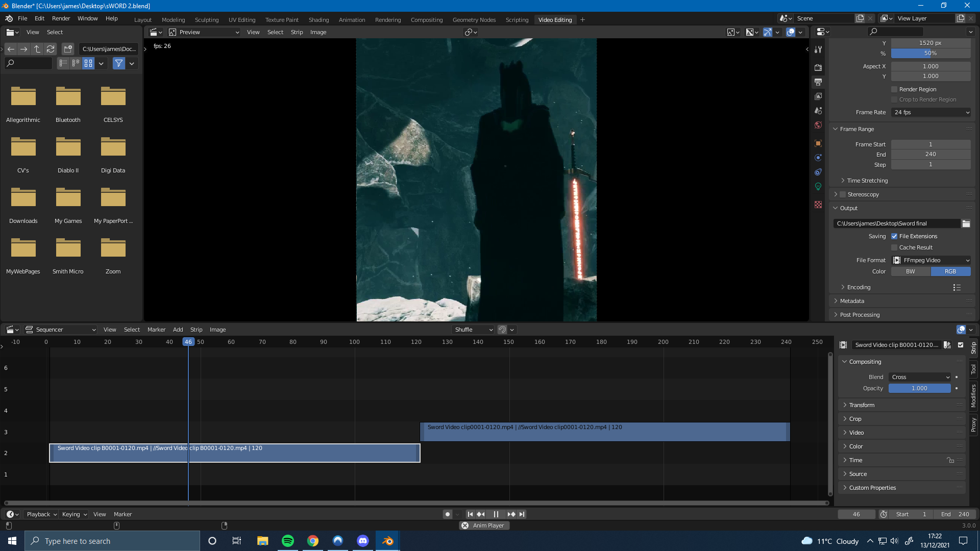Enable the Cache Result checkbox

[x=894, y=247]
